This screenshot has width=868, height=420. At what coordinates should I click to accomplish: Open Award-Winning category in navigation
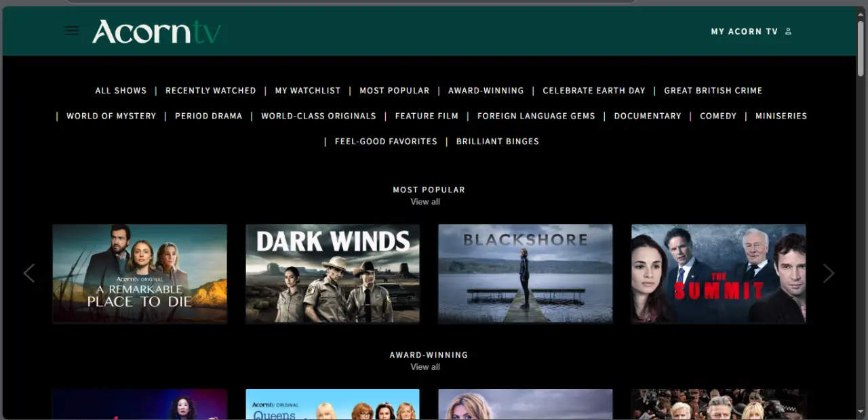tap(486, 90)
